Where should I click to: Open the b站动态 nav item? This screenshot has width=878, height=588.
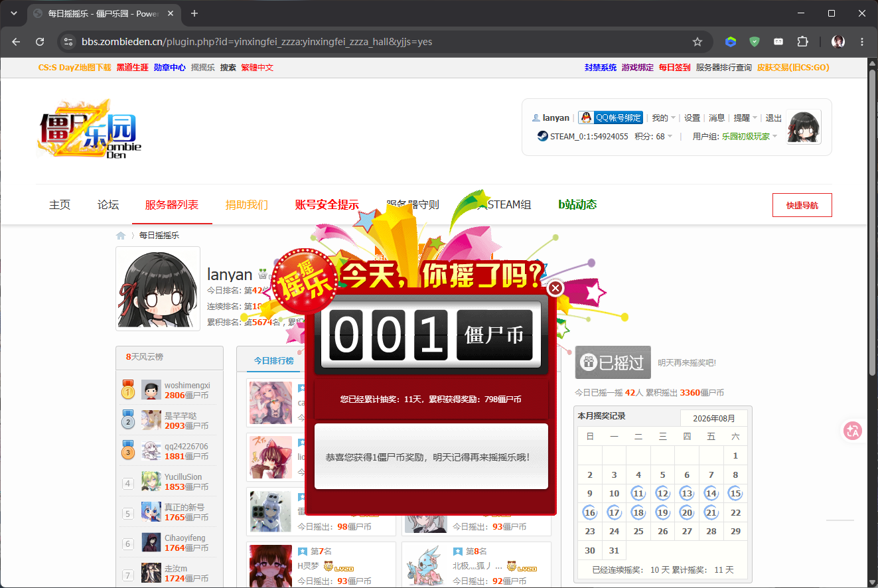(x=577, y=204)
